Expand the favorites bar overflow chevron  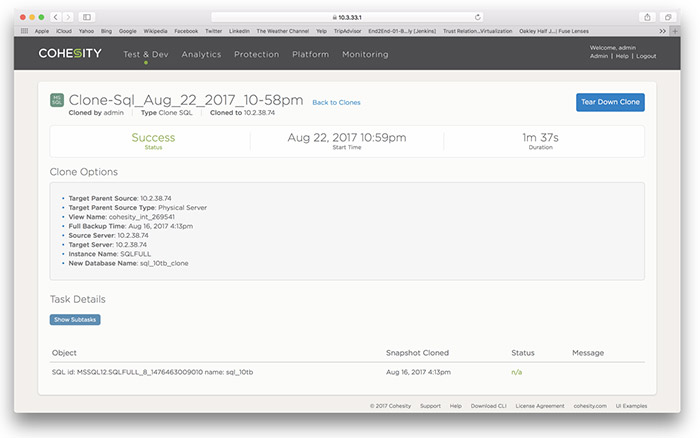[662, 31]
